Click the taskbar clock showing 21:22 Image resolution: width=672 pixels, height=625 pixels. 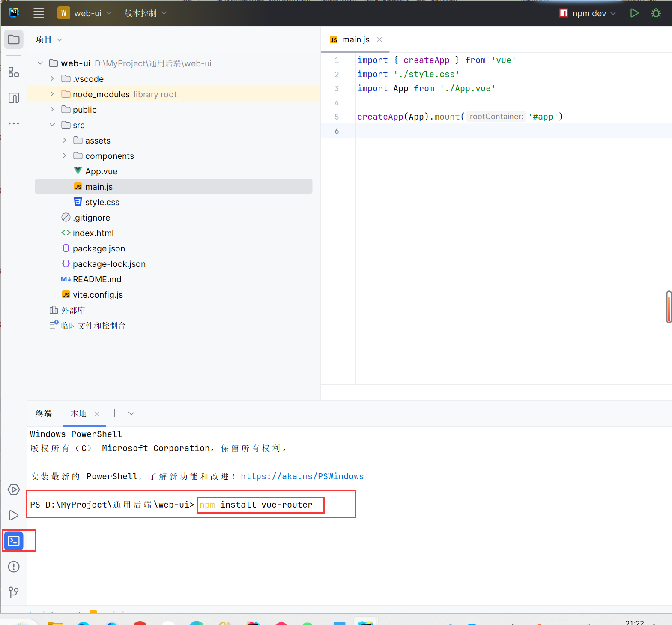[x=635, y=622]
